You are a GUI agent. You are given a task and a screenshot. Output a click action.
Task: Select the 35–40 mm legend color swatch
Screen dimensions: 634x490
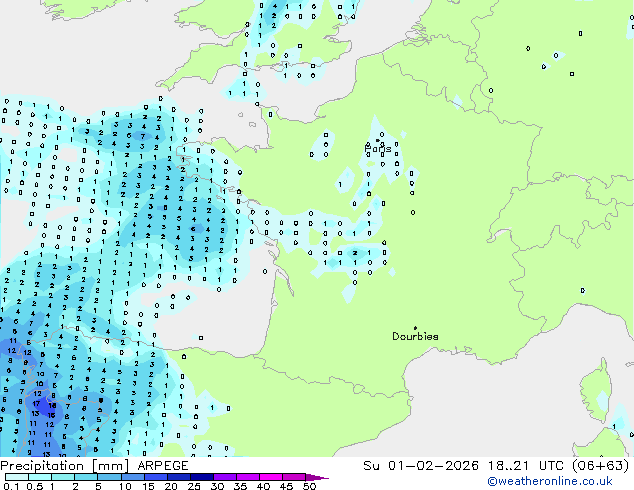[x=248, y=477]
